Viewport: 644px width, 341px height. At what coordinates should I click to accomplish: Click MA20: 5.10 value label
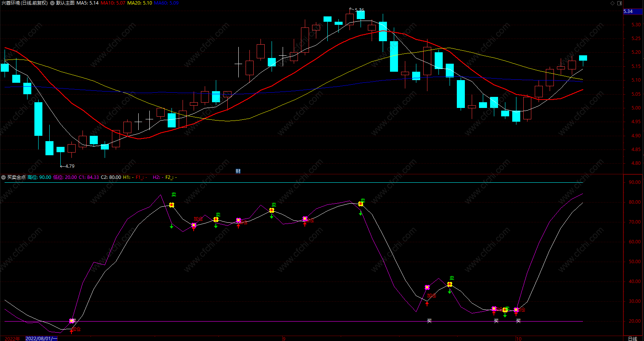pyautogui.click(x=139, y=3)
